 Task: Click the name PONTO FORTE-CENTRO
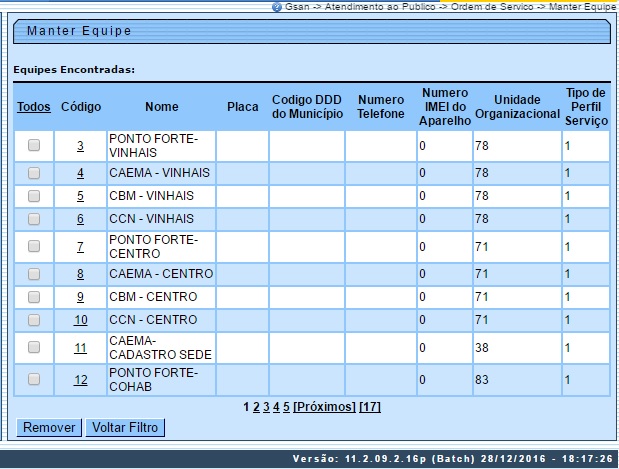[x=153, y=247]
